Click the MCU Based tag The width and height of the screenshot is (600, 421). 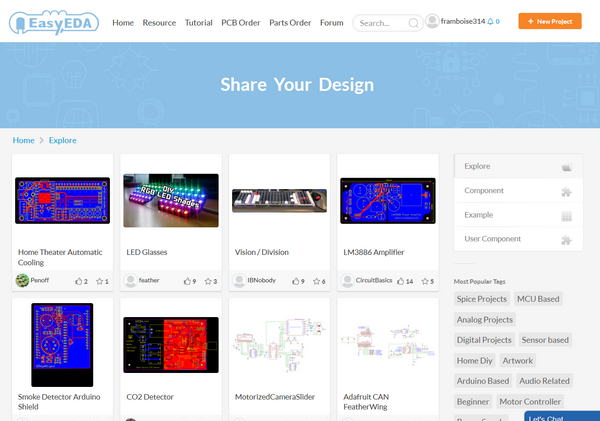tap(538, 299)
